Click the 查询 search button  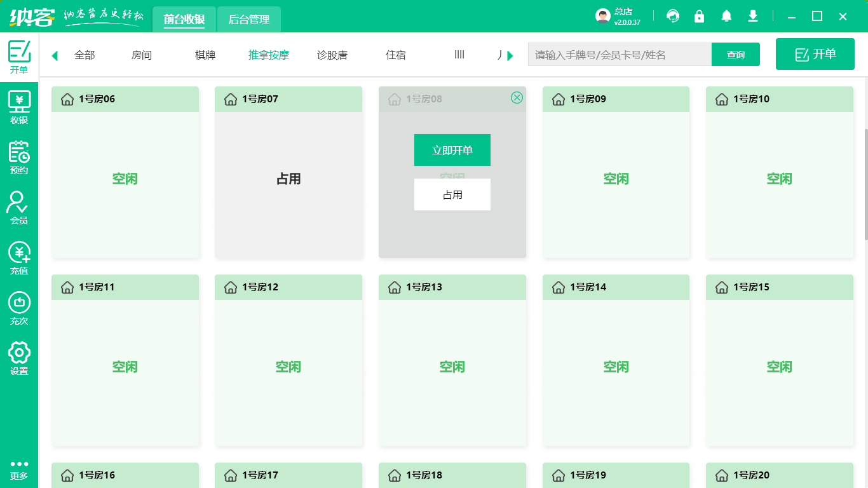click(736, 55)
